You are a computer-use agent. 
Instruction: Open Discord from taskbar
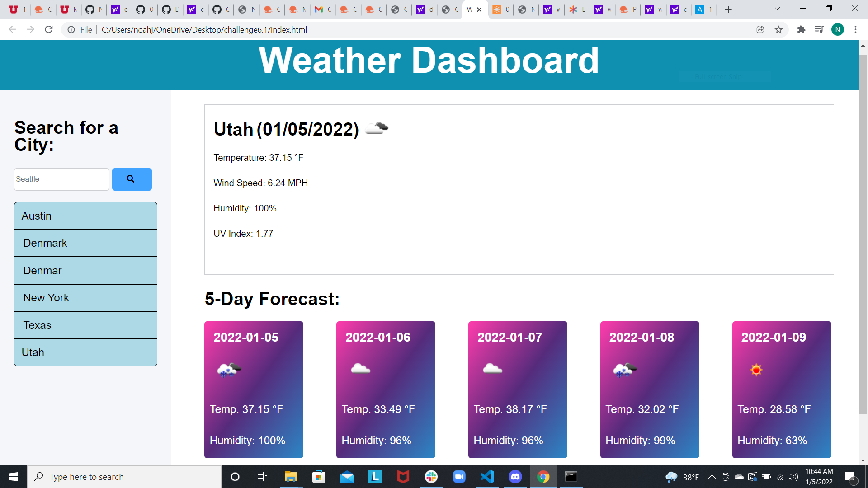[515, 477]
